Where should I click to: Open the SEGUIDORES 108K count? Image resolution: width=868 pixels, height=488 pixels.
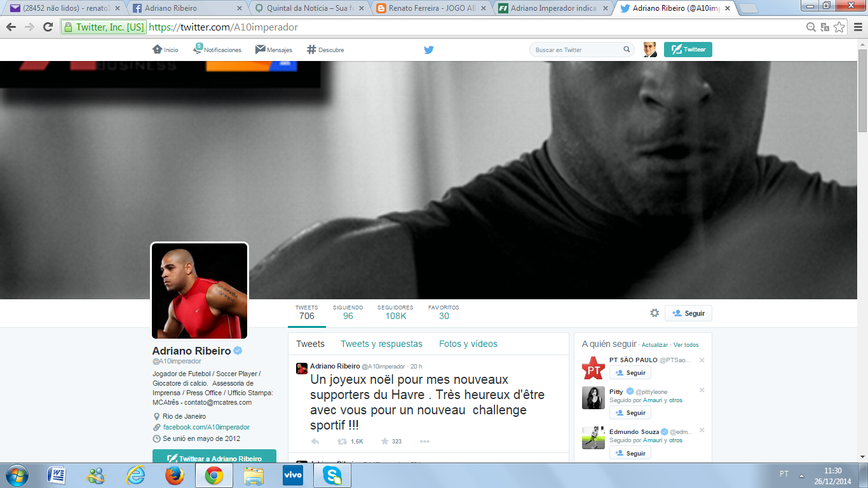395,312
